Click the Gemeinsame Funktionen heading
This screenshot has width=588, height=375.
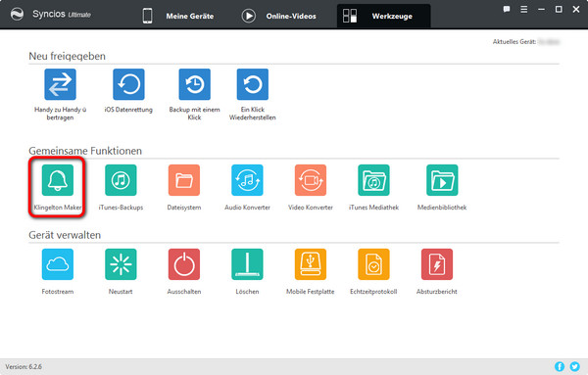pyautogui.click(x=85, y=151)
